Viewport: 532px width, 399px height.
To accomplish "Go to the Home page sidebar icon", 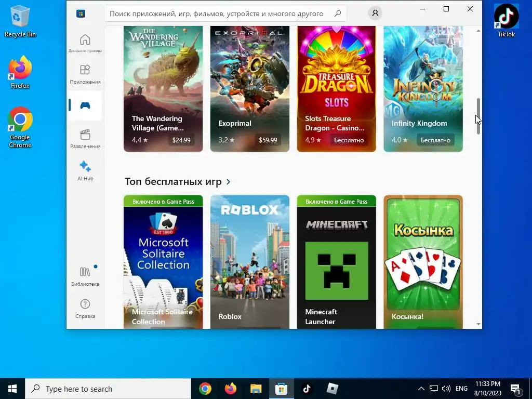I will click(x=85, y=43).
